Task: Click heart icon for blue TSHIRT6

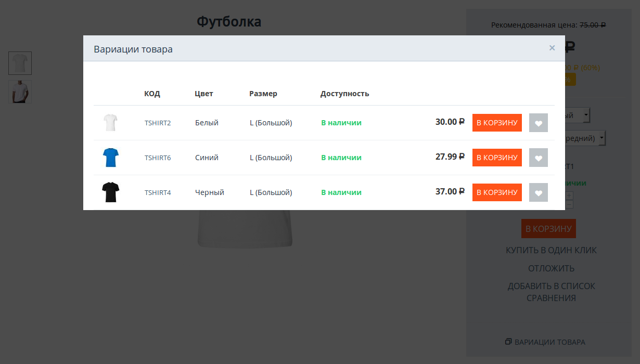Action: [x=538, y=158]
